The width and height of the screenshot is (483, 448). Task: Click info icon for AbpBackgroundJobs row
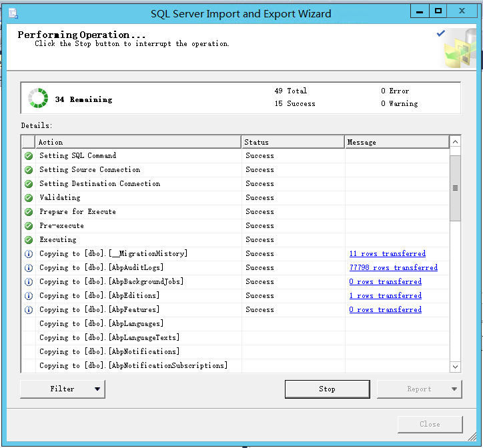point(29,282)
